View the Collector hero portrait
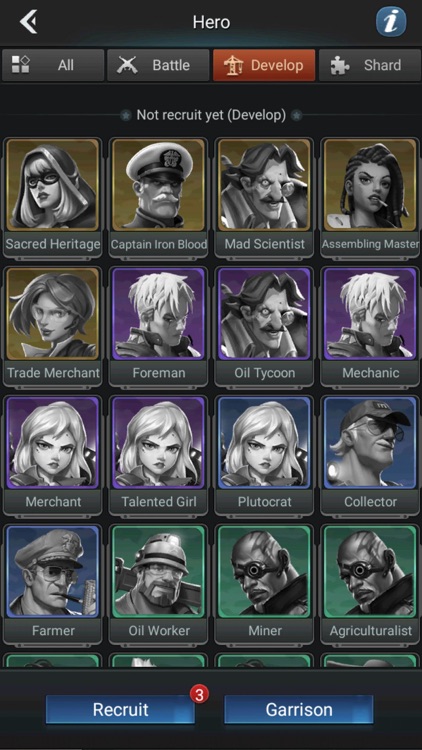Image resolution: width=422 pixels, height=750 pixels. [370, 442]
